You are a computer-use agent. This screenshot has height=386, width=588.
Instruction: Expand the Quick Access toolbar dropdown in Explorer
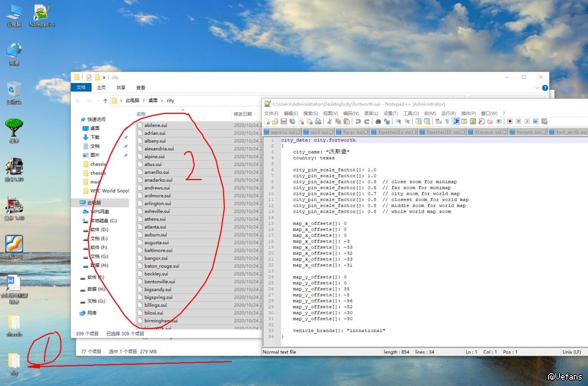(x=104, y=77)
